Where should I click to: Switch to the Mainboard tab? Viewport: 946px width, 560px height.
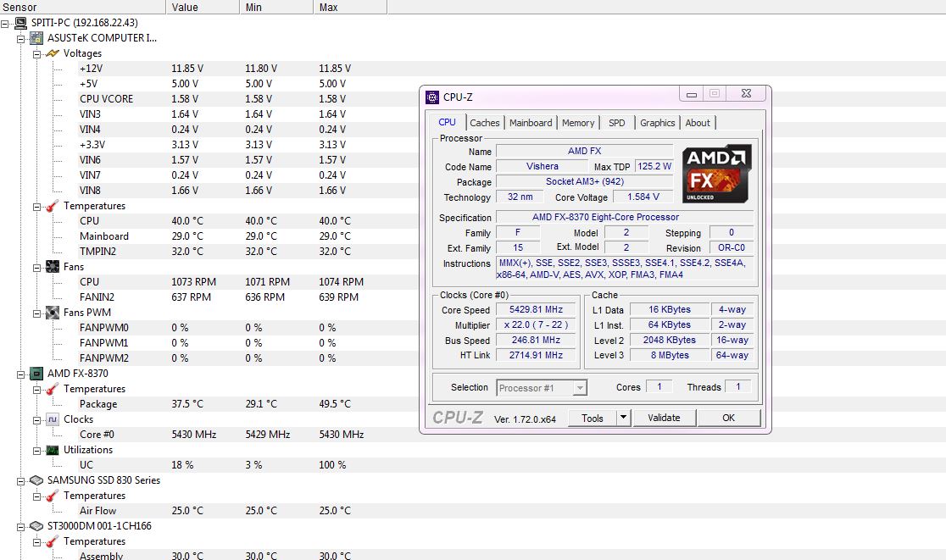[531, 123]
